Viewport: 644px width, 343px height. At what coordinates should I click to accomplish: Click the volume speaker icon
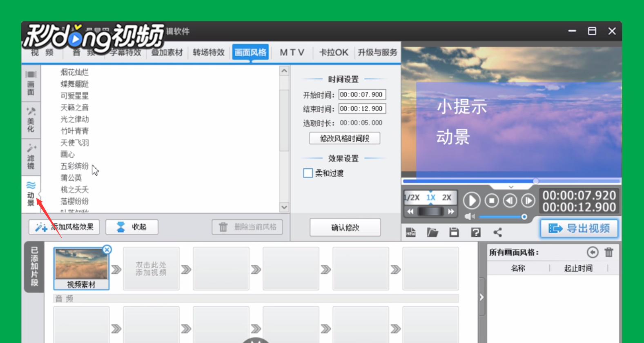[x=469, y=217]
